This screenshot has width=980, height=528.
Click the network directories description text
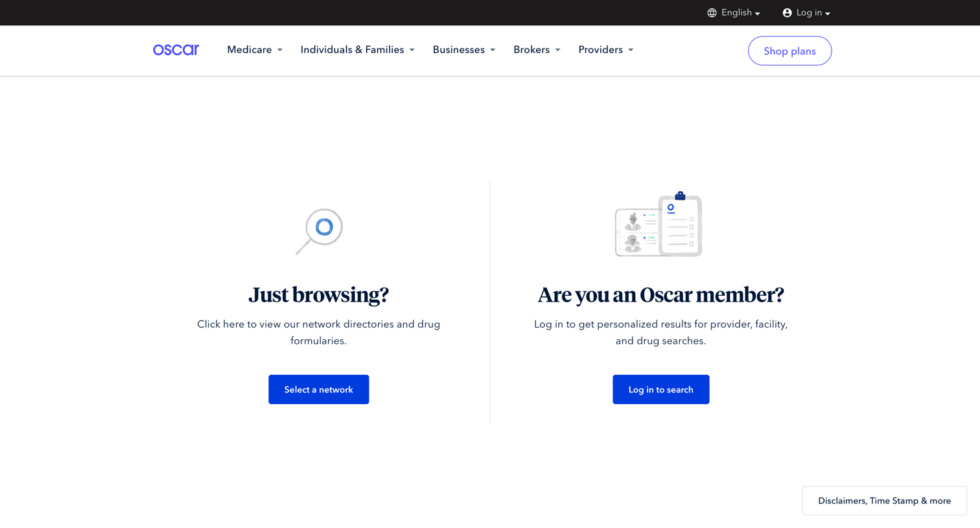[x=319, y=332]
